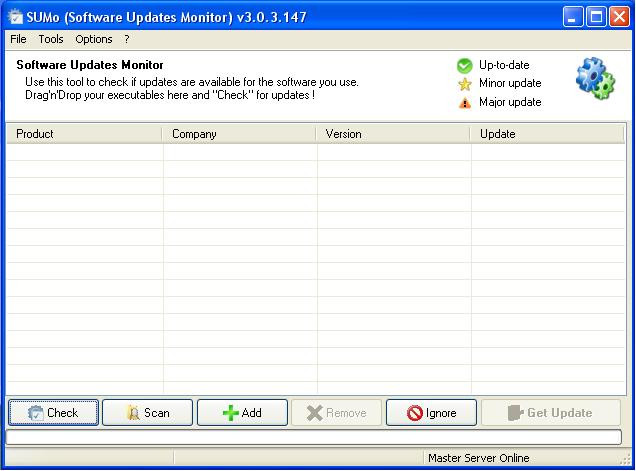This screenshot has height=471, width=636.
Task: Click the yellow star Minor update icon
Action: (x=464, y=84)
